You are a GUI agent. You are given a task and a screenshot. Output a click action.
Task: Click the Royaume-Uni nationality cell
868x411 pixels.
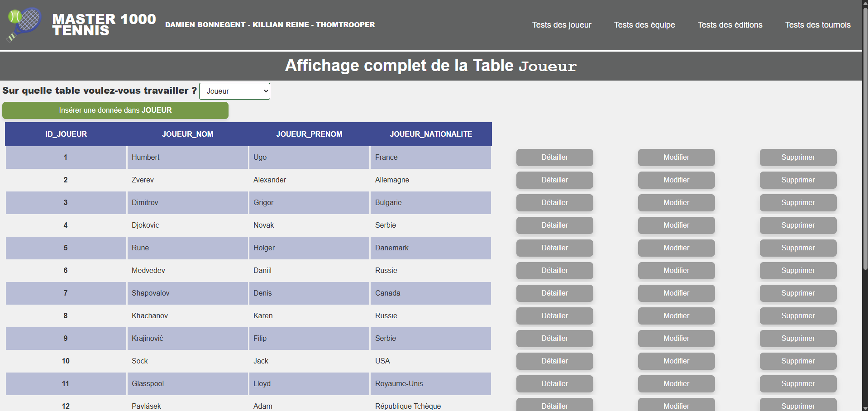[x=431, y=384]
